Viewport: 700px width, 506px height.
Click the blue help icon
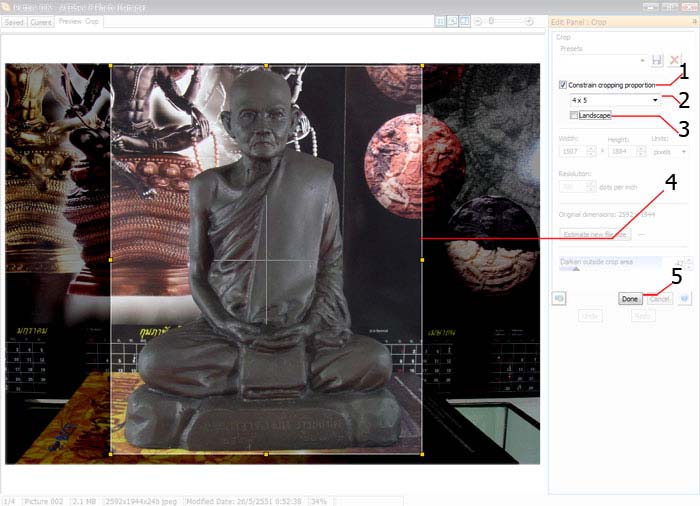(x=684, y=298)
